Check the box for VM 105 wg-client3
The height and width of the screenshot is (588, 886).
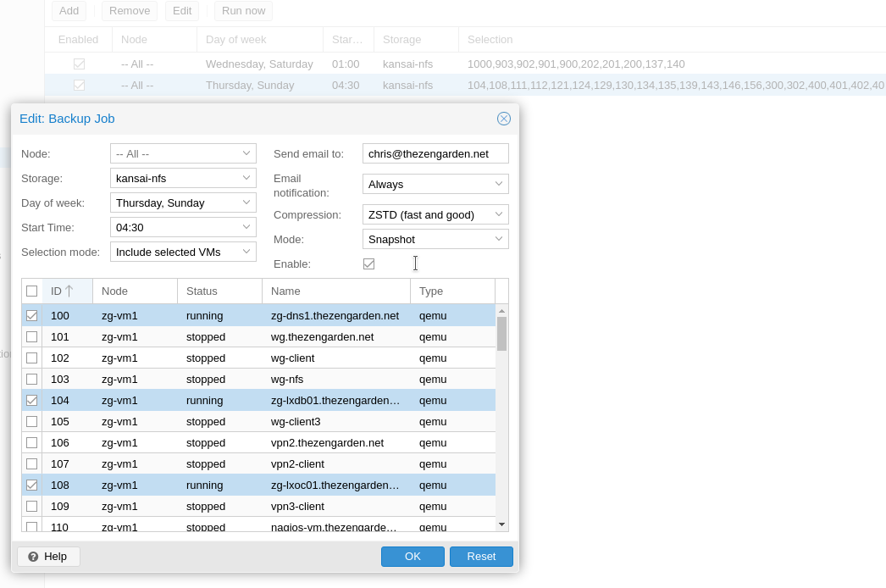click(x=31, y=422)
